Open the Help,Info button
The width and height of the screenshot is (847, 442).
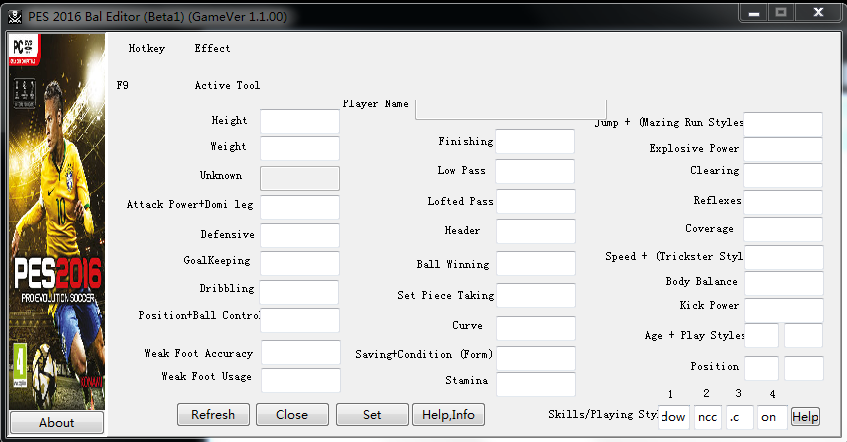pyautogui.click(x=448, y=414)
